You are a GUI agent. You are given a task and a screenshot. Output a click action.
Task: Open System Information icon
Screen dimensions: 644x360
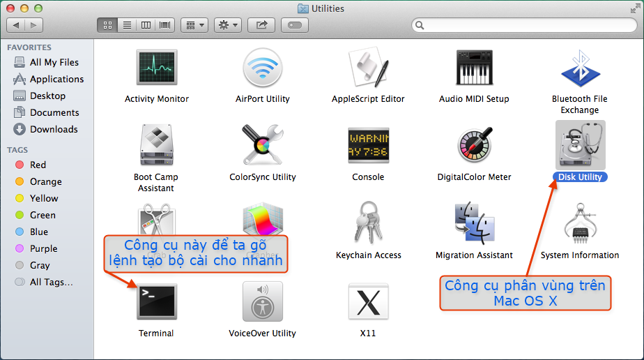coord(581,223)
